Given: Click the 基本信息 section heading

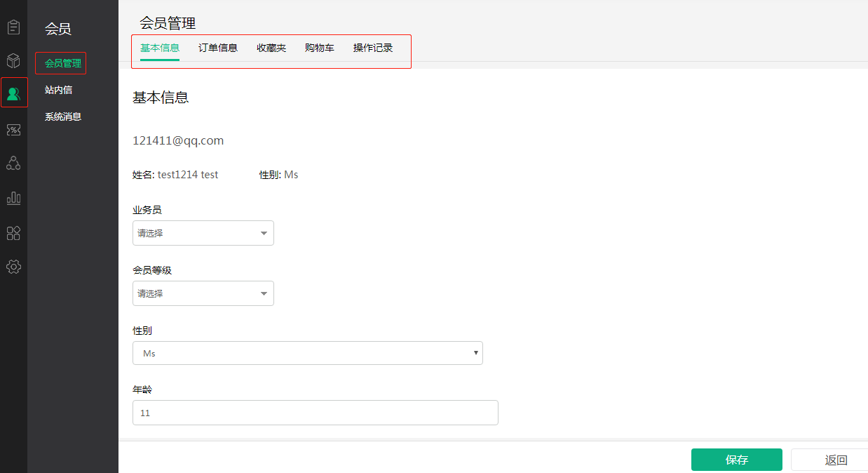Looking at the screenshot, I should pyautogui.click(x=161, y=98).
